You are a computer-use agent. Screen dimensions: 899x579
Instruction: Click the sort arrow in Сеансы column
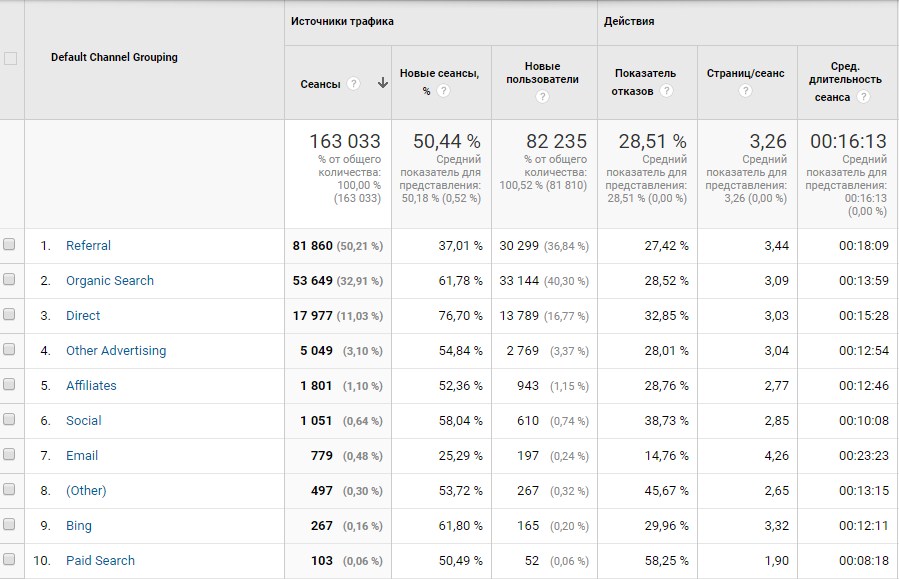tap(382, 84)
